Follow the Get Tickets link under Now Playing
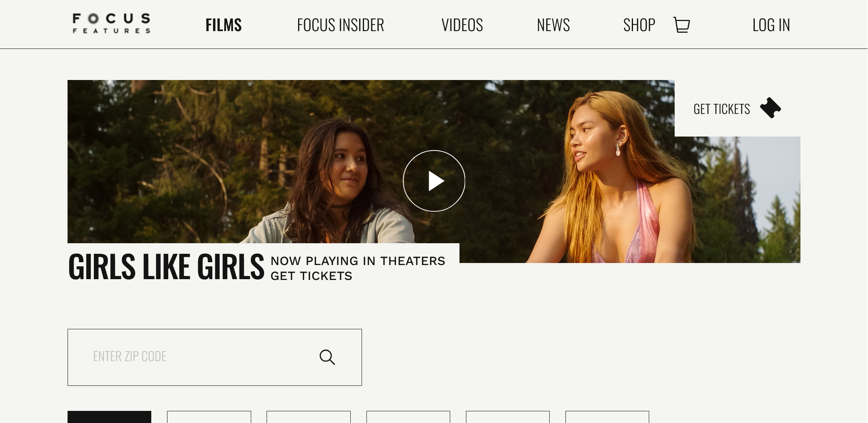The width and height of the screenshot is (868, 423). (311, 276)
